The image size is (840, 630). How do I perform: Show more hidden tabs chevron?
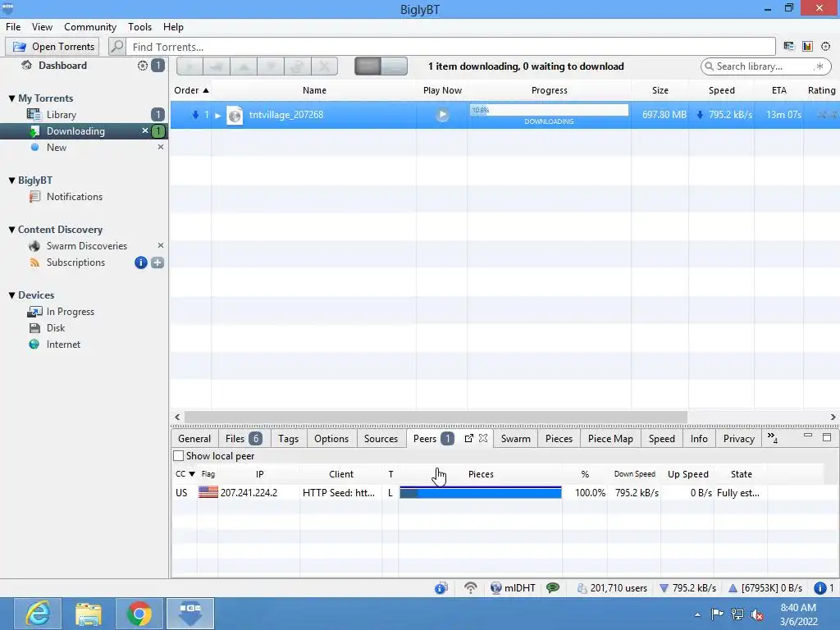point(772,438)
